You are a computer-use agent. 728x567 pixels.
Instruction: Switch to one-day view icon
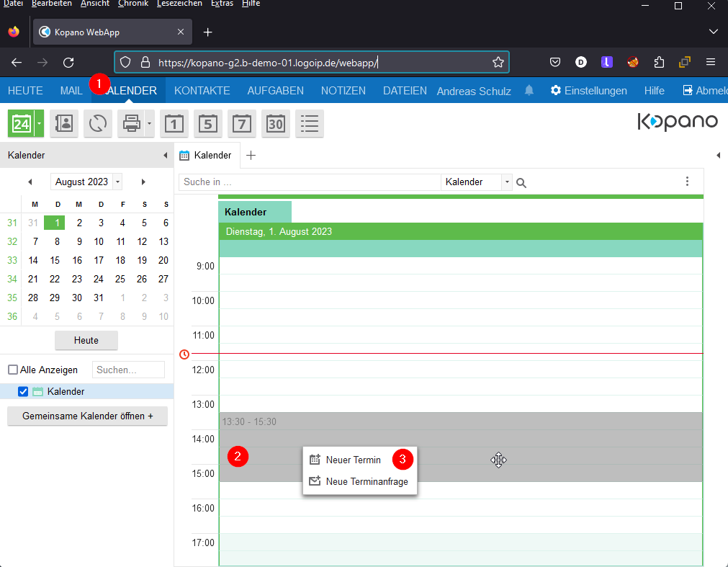pyautogui.click(x=174, y=124)
